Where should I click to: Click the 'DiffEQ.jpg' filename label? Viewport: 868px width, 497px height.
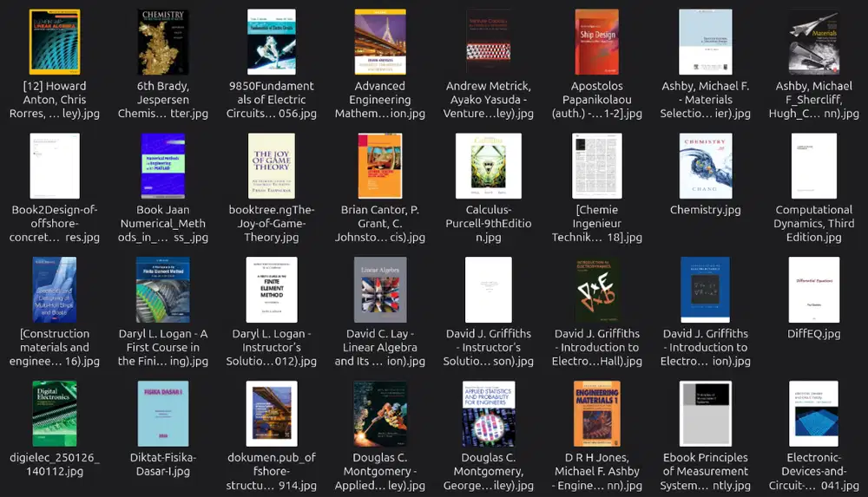(814, 334)
